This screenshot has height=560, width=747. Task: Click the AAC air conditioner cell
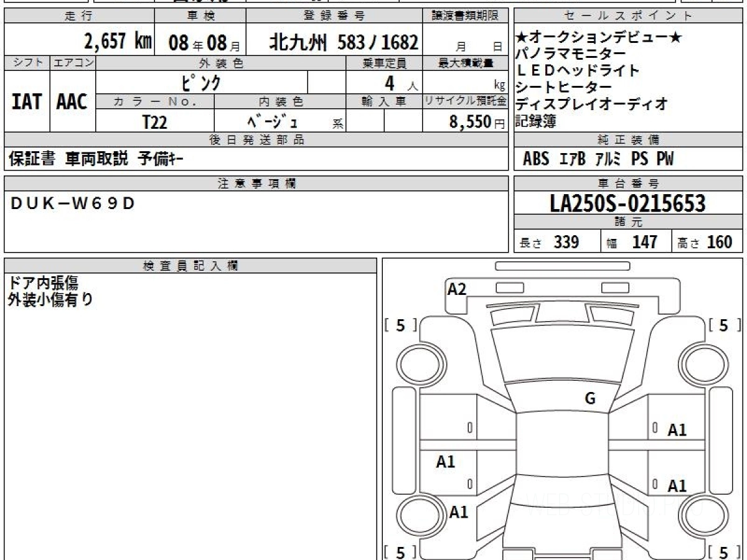[72, 101]
